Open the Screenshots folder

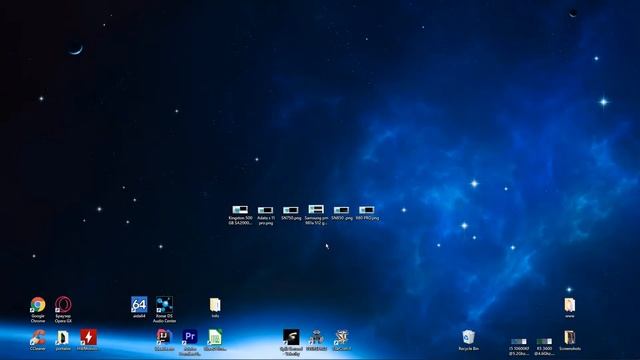point(570,338)
